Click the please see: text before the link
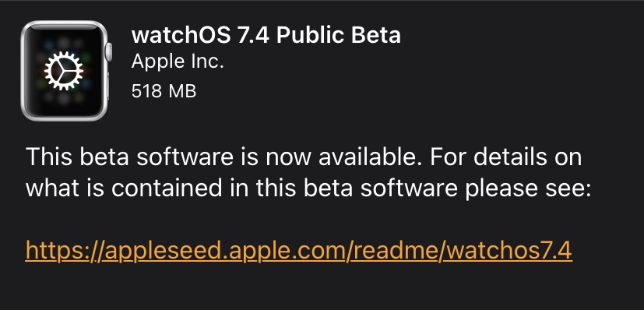644x310 pixels. click(528, 189)
